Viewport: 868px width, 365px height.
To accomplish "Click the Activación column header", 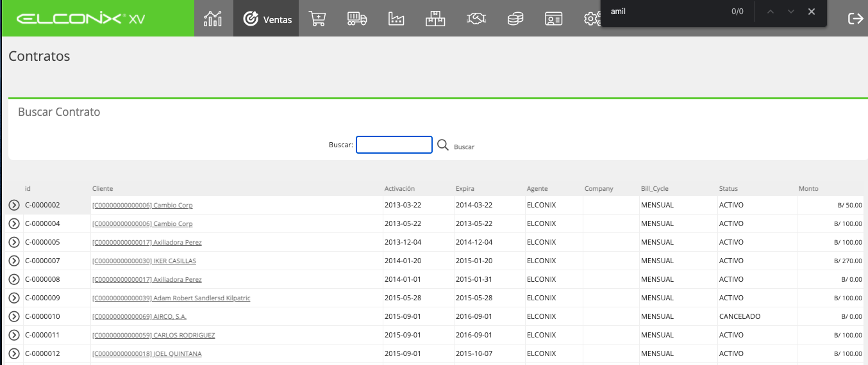I will (x=399, y=188).
